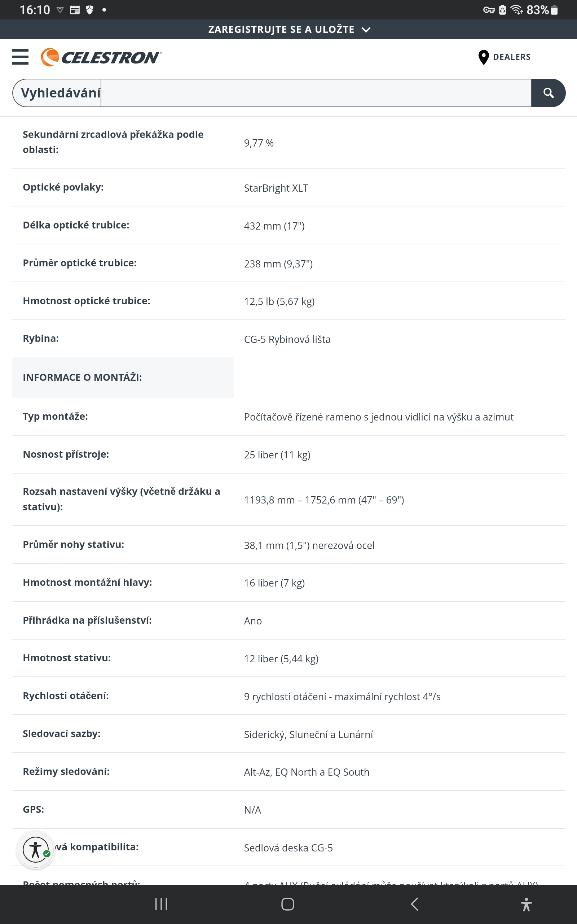Tap the Sedlová deska CG-5 value
577x924 pixels.
point(288,848)
